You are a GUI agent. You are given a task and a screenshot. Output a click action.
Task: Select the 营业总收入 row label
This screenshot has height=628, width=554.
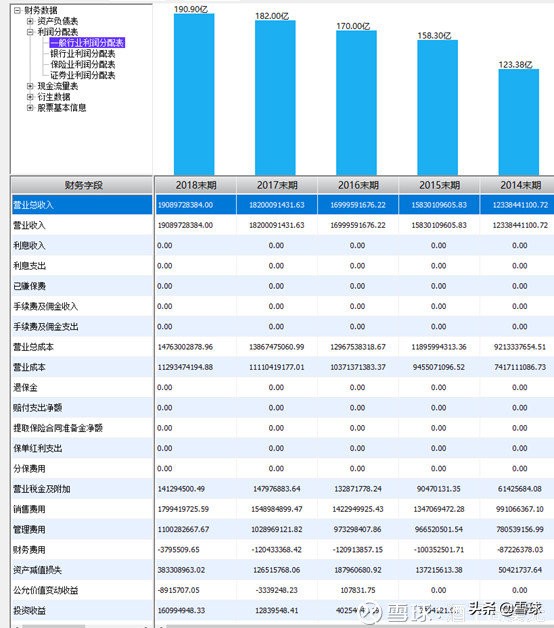[33, 205]
